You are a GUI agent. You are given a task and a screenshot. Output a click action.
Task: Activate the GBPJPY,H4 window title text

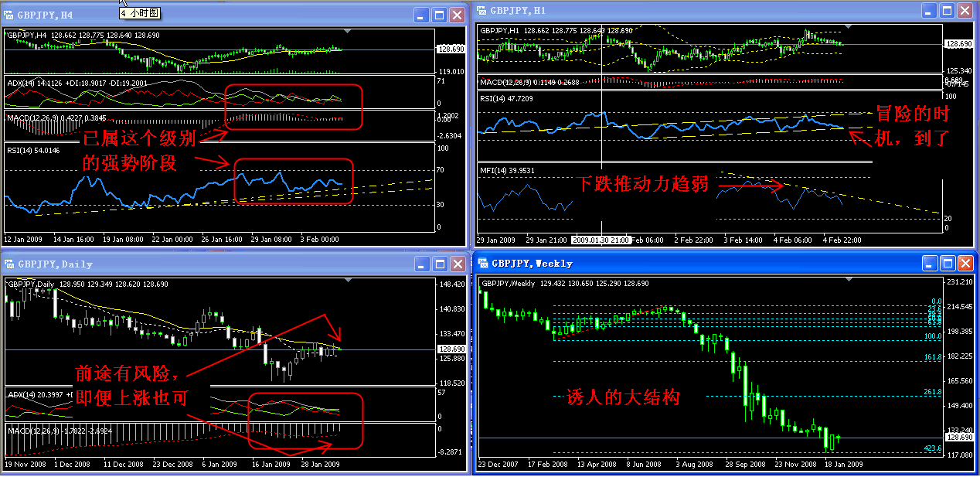(46, 15)
